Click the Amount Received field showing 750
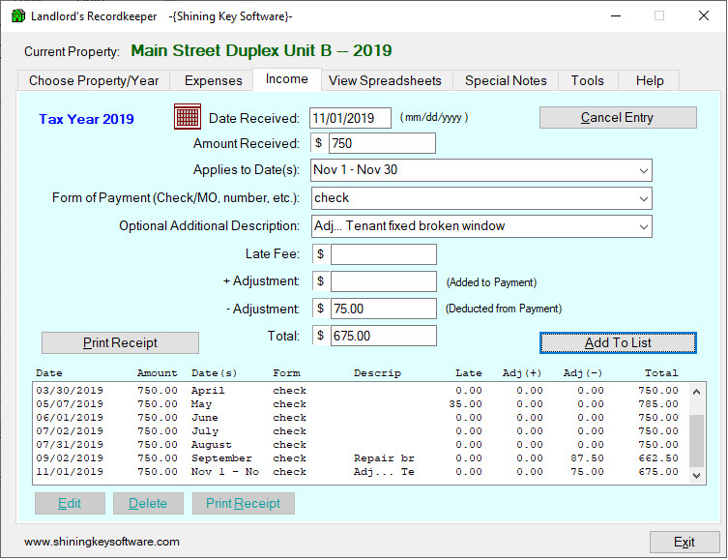 (x=382, y=143)
